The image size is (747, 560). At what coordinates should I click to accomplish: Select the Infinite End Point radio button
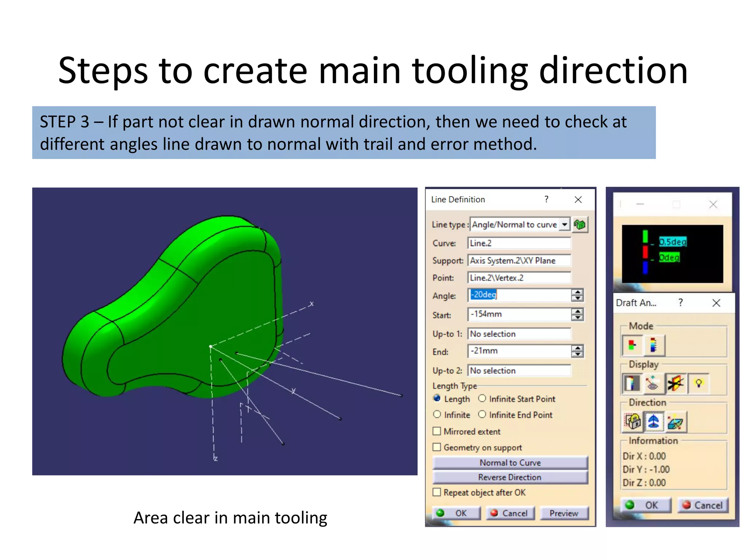pos(482,415)
